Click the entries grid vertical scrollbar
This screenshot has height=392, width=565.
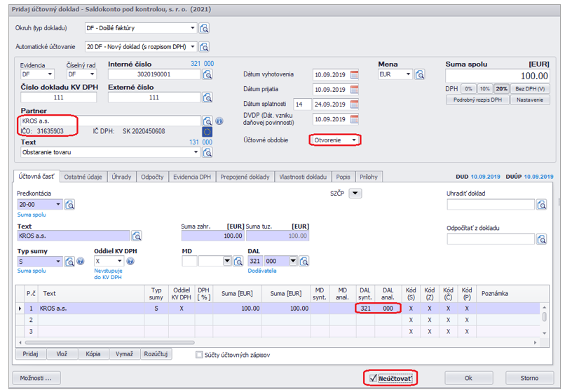[x=544, y=316]
